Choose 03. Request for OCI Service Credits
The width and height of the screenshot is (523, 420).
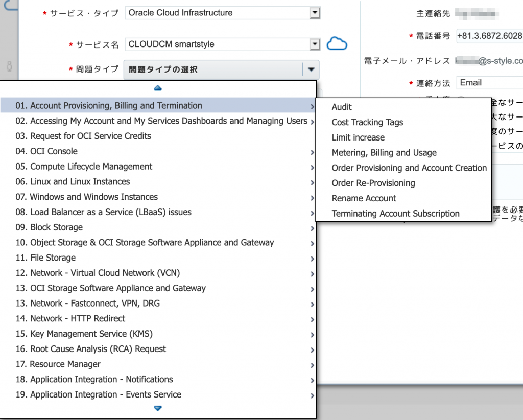click(158, 136)
